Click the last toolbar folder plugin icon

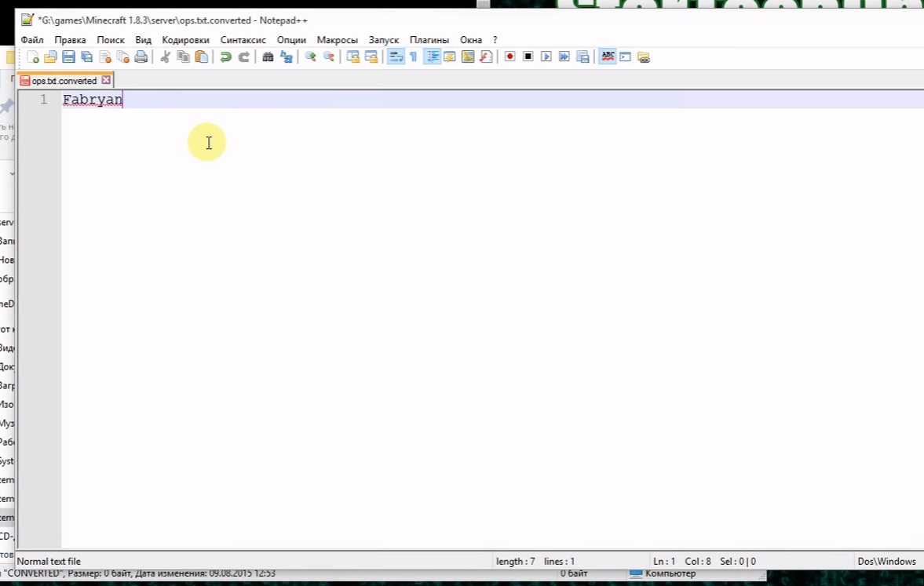(x=644, y=57)
